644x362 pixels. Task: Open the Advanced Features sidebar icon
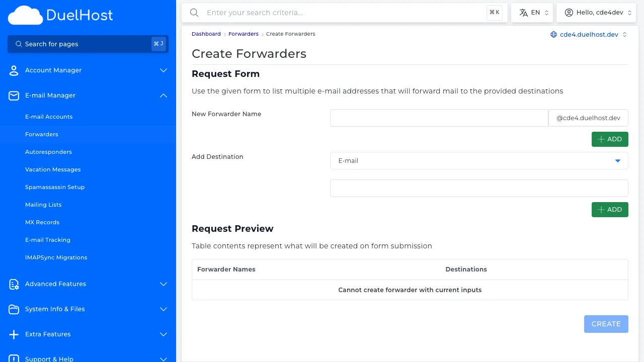(x=14, y=284)
